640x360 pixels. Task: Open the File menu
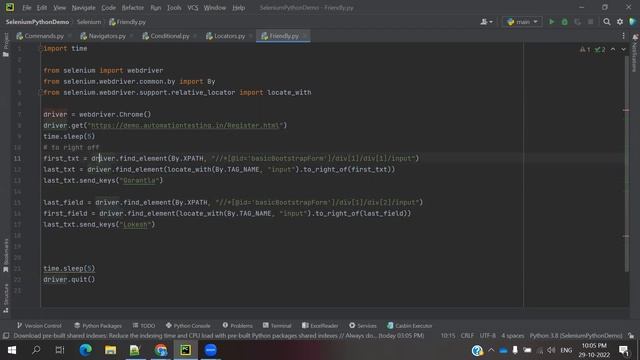[27, 8]
